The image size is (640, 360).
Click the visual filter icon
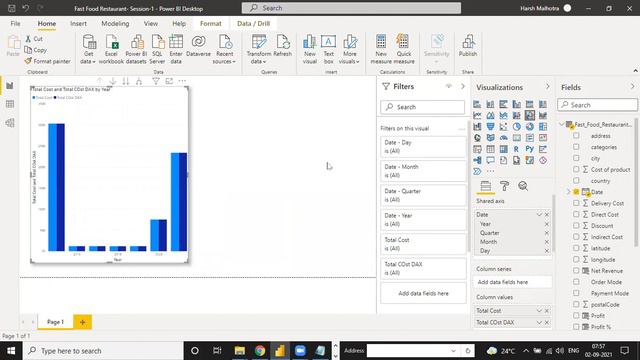(156, 81)
